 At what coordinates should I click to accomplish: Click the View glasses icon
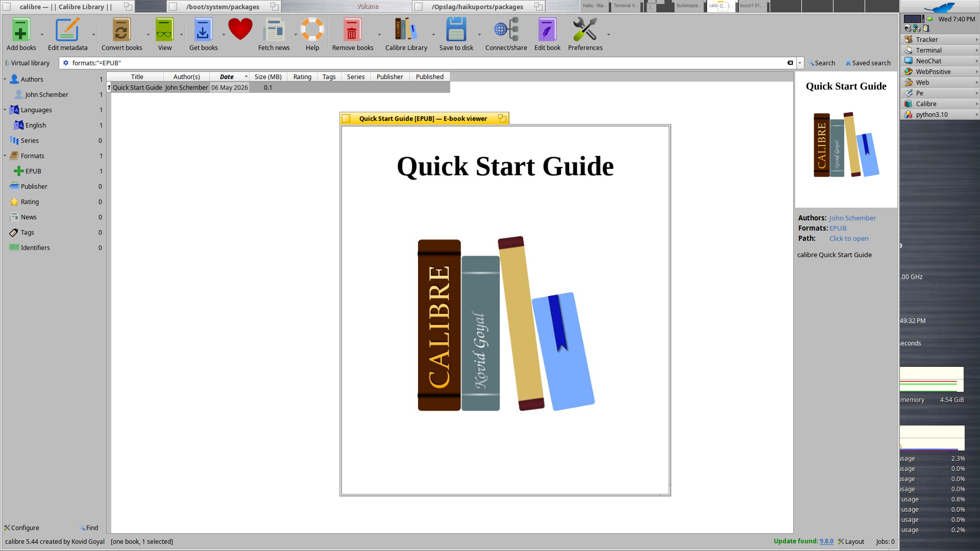164,30
